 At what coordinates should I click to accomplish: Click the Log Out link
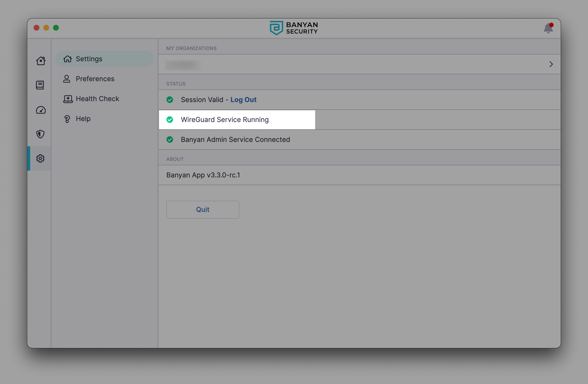pyautogui.click(x=243, y=100)
